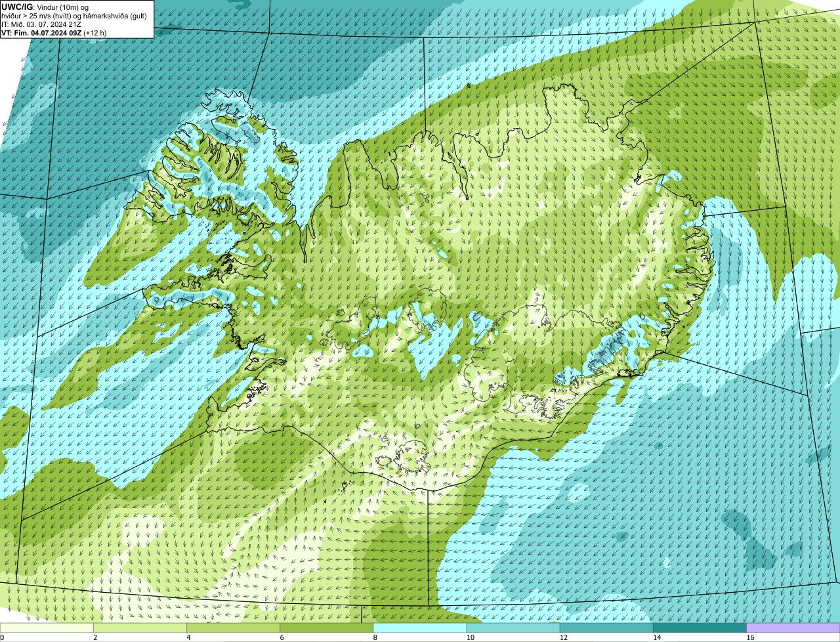The image size is (840, 642).
Task: Click the 12–14 m/s teal legend swatch
Action: [606, 628]
